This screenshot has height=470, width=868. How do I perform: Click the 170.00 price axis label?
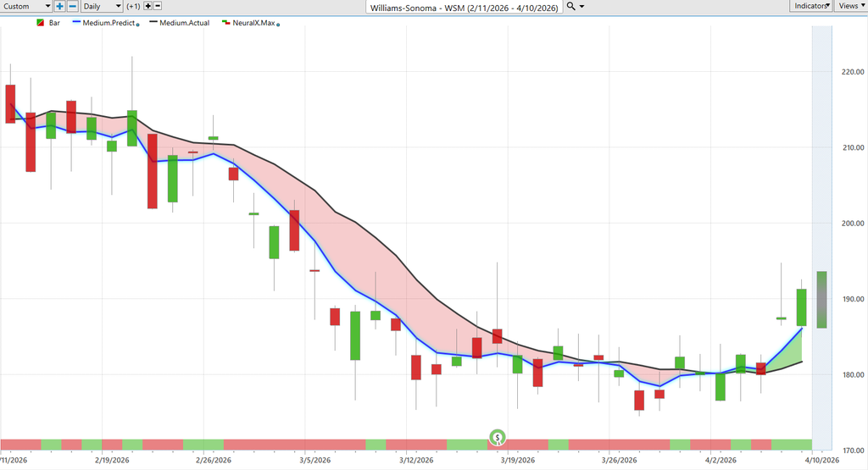(x=853, y=450)
